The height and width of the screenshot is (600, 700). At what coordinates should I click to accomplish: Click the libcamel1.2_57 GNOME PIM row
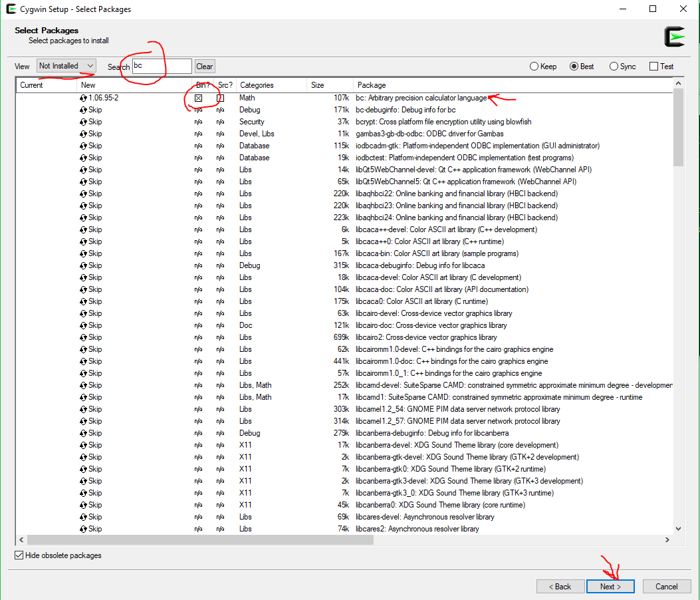pos(344,421)
